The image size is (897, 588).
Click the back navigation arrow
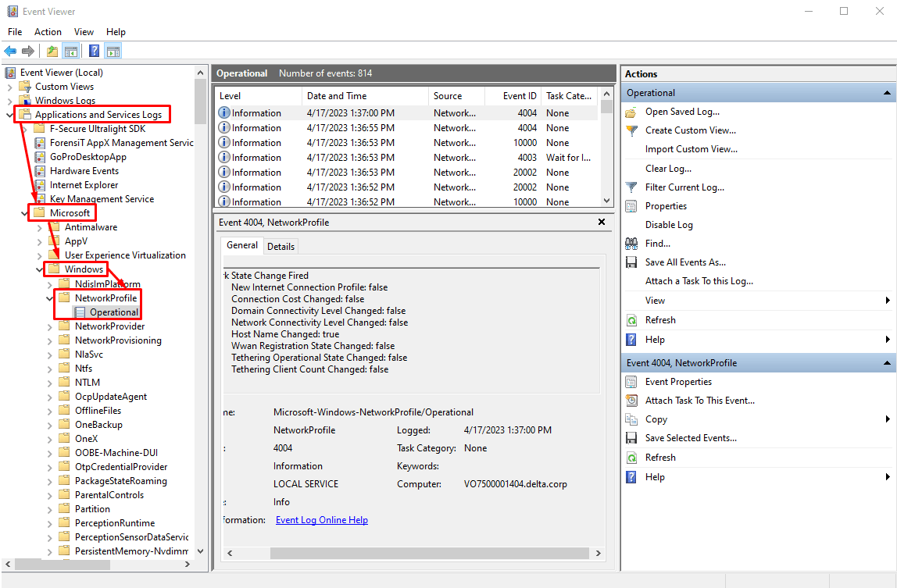point(9,52)
